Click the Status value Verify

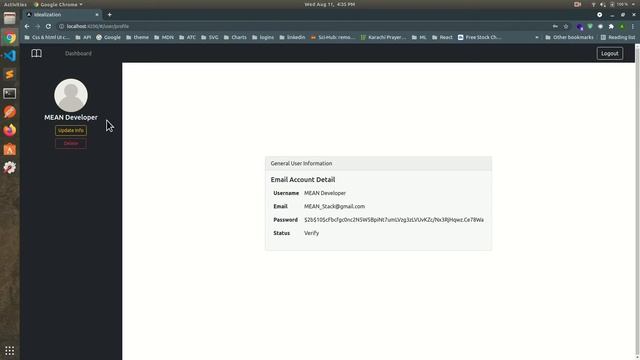311,233
